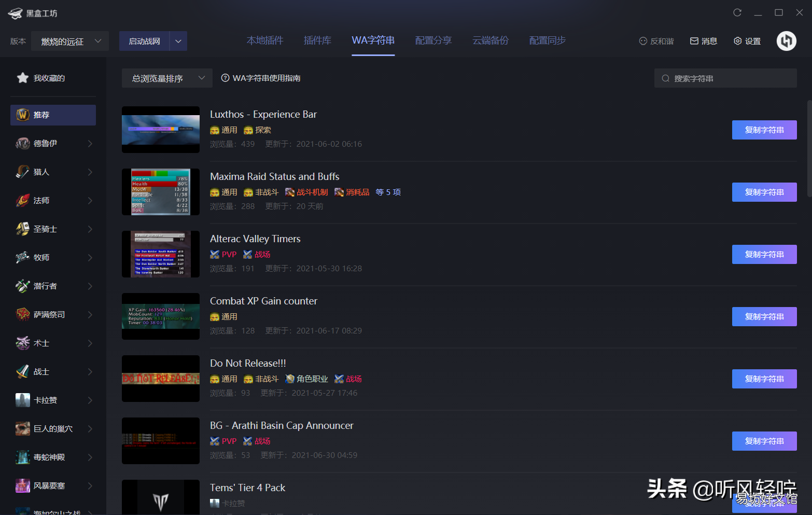
Task: Open the Alterac Valley Timers thumbnail
Action: [161, 254]
